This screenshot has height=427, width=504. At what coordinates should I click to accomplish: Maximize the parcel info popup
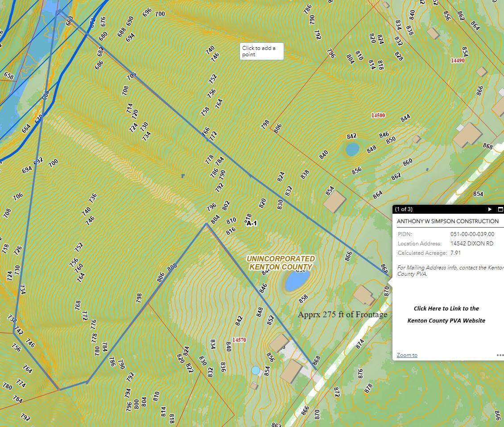[500, 209]
